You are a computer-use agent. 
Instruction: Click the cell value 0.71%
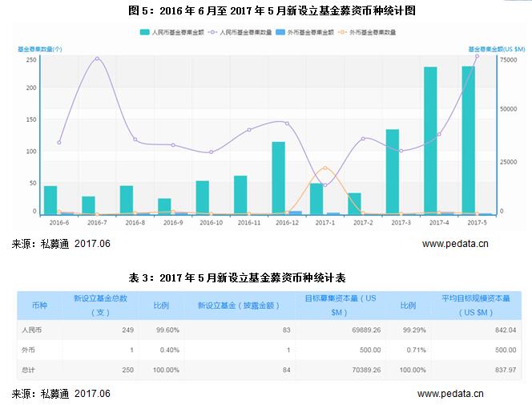point(417,350)
